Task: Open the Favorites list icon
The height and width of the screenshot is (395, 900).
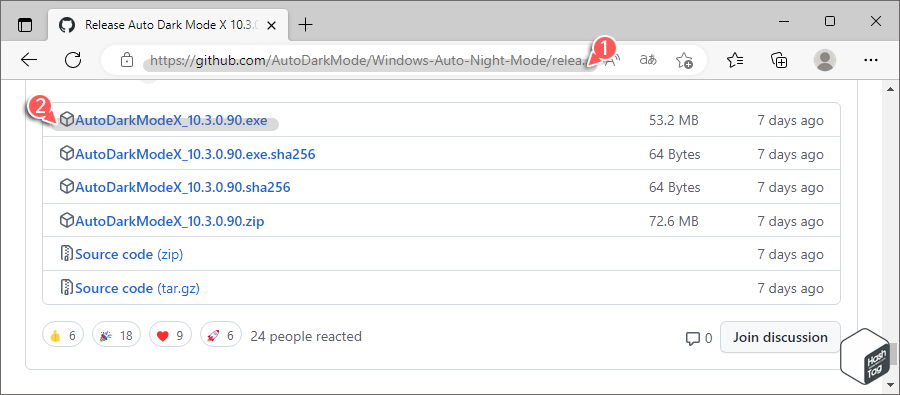Action: (x=735, y=60)
